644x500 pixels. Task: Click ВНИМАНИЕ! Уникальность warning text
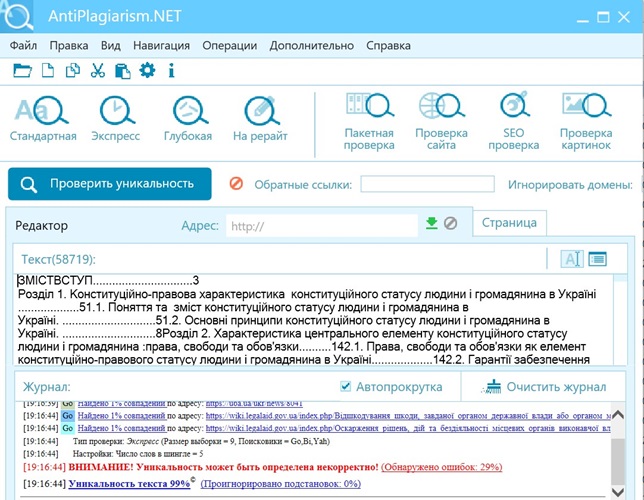point(223,467)
